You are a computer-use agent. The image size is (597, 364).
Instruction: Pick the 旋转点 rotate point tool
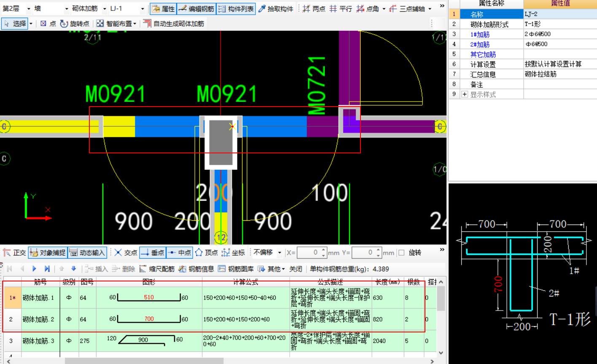pyautogui.click(x=75, y=24)
